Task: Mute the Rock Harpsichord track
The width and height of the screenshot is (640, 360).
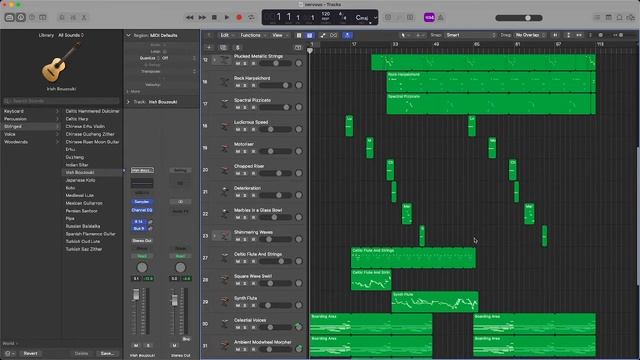Action: click(x=238, y=86)
